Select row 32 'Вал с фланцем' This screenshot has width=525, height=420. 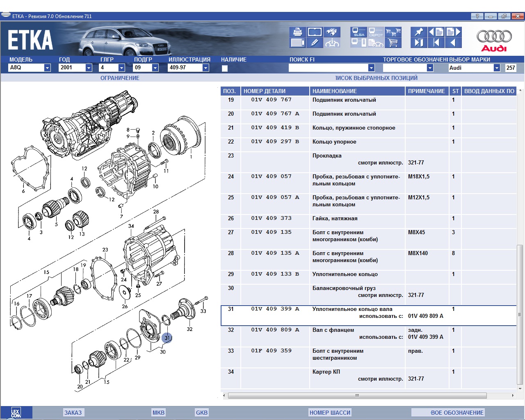coord(368,336)
